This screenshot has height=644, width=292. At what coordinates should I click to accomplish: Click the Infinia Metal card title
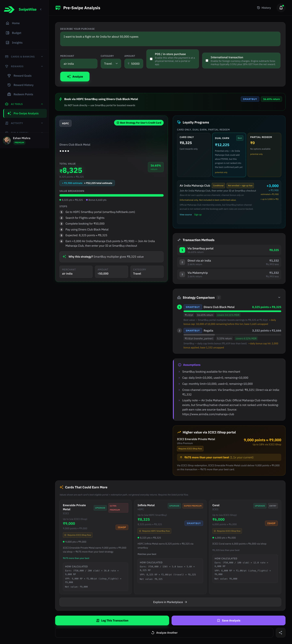(x=146, y=505)
